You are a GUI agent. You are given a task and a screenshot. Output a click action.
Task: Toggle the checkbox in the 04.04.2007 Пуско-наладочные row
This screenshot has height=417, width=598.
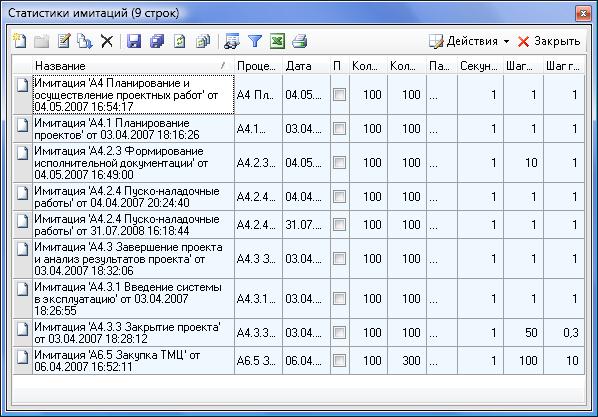click(x=339, y=196)
